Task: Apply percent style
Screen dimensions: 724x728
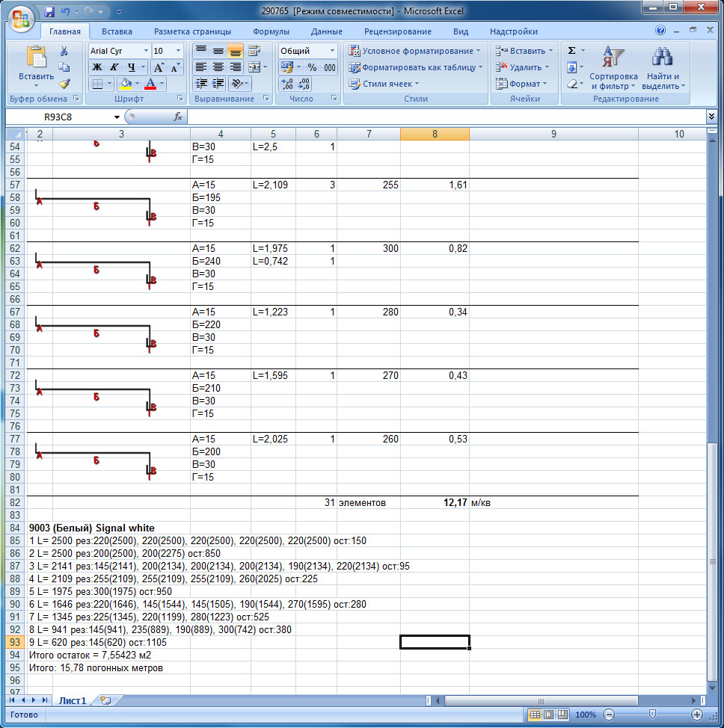Action: [313, 68]
